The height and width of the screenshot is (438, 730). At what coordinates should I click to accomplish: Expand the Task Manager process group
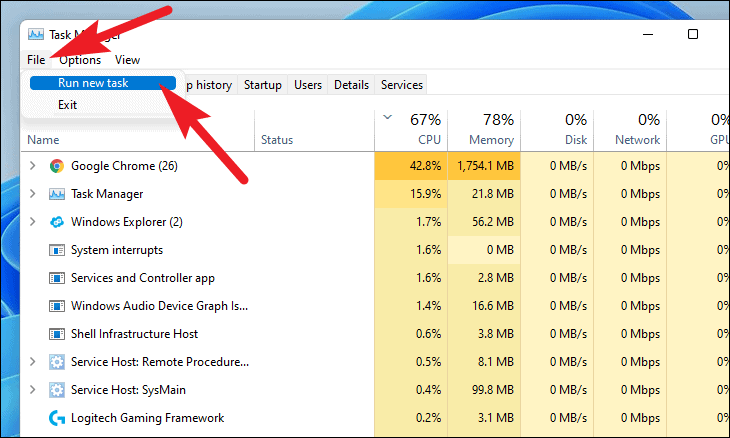[x=33, y=194]
